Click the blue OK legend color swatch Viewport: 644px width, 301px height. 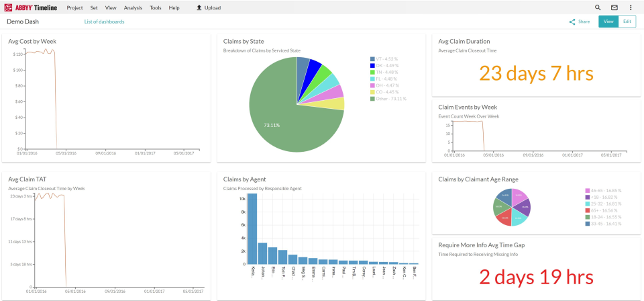(372, 66)
